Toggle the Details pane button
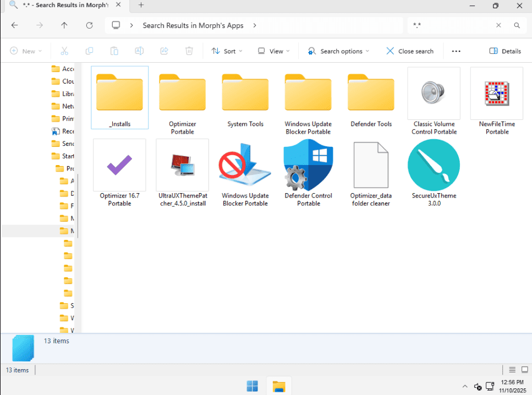 (505, 51)
